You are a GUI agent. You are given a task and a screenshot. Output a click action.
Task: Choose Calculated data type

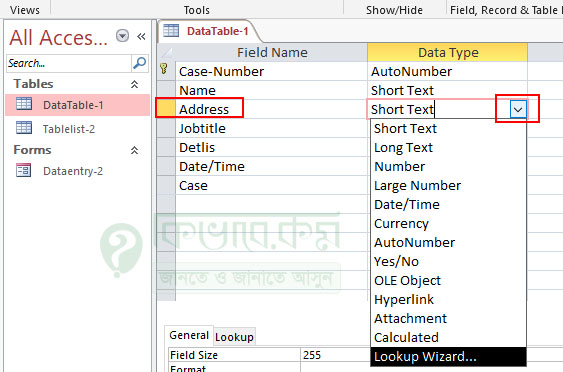tap(448, 338)
